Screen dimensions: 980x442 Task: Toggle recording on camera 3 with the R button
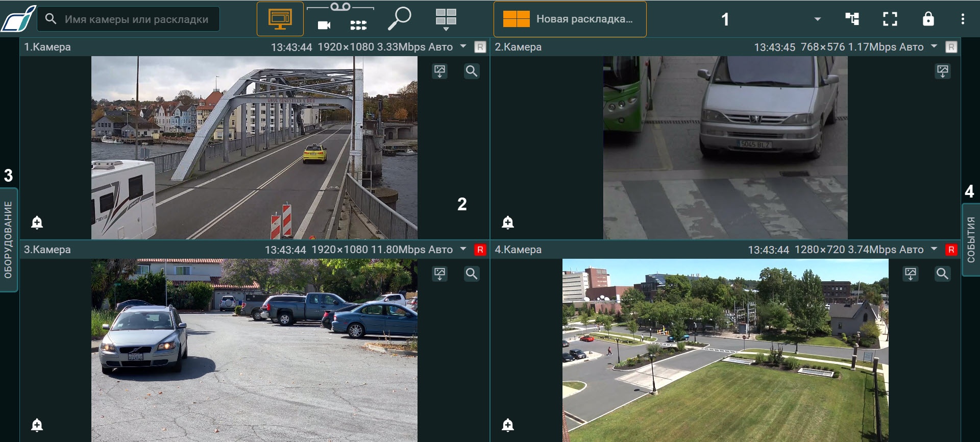tap(480, 250)
